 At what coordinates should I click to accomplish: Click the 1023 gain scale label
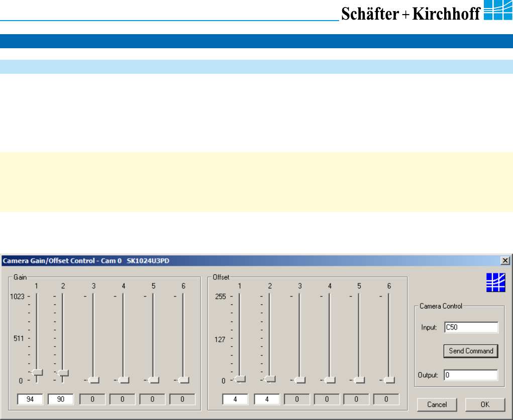18,296
